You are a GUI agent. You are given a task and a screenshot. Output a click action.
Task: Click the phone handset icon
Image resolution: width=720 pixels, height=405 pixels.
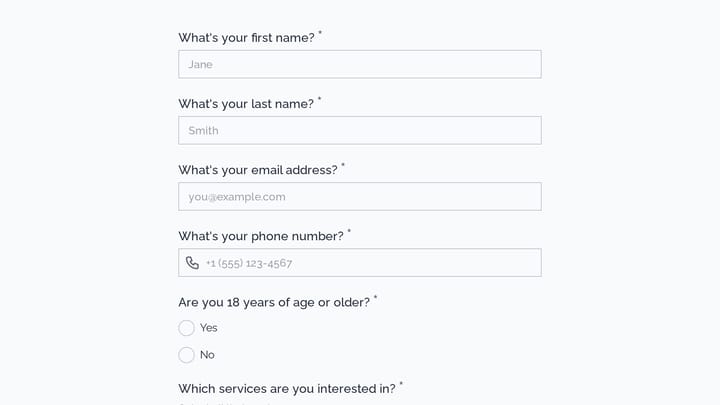point(192,263)
